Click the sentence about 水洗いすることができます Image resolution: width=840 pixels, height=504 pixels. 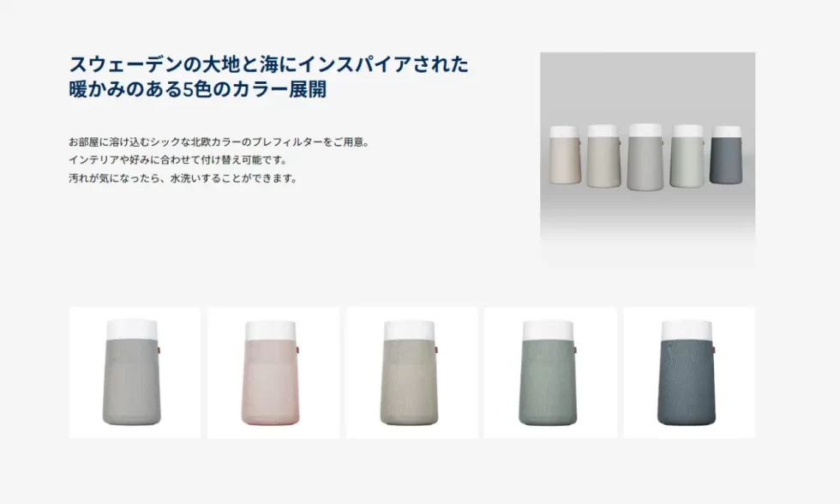click(183, 177)
